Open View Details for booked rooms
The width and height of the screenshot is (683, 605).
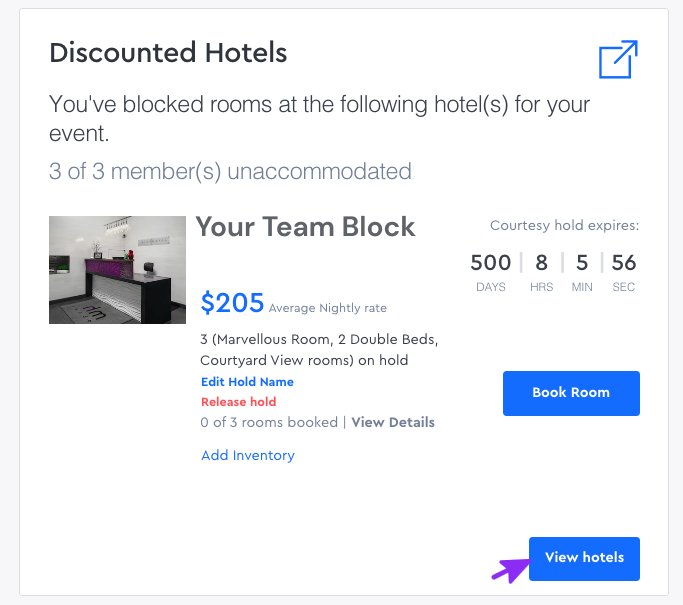point(393,422)
